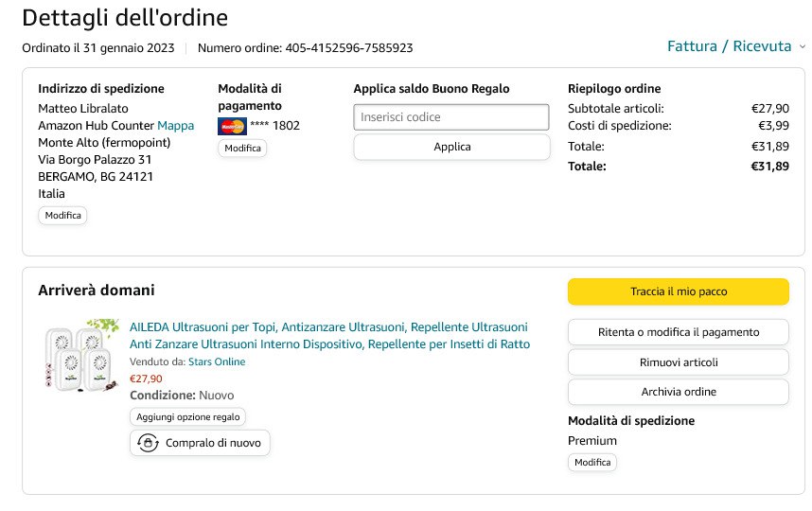Modify the shipping address
This screenshot has height=511, width=812.
[63, 216]
